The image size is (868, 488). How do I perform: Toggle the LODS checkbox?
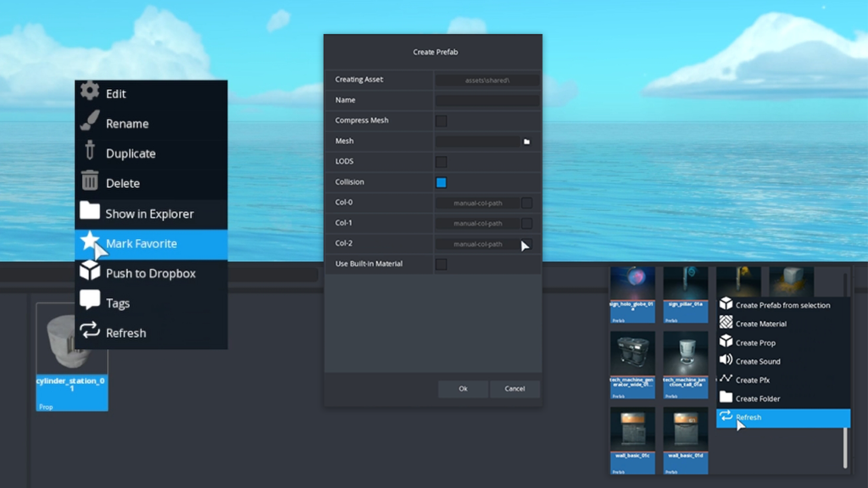pyautogui.click(x=441, y=162)
